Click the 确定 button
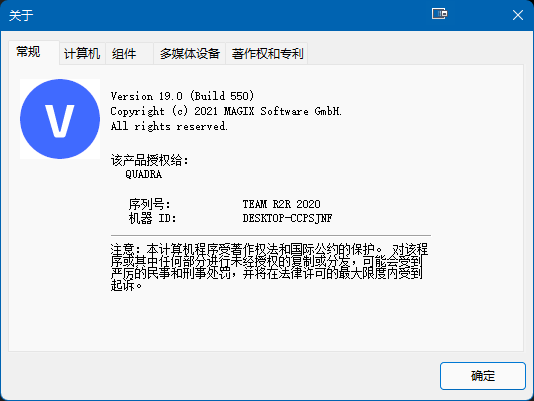The width and height of the screenshot is (534, 401). [x=483, y=376]
